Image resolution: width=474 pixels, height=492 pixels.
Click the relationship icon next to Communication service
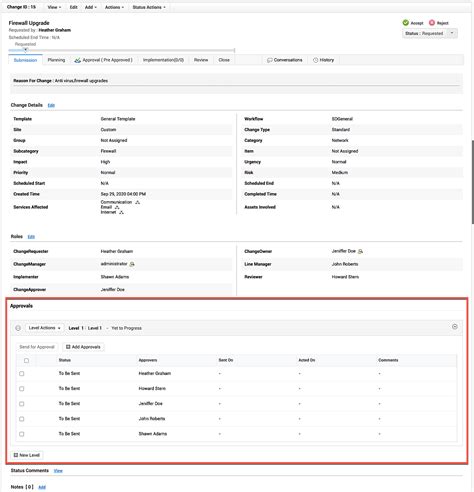click(138, 202)
